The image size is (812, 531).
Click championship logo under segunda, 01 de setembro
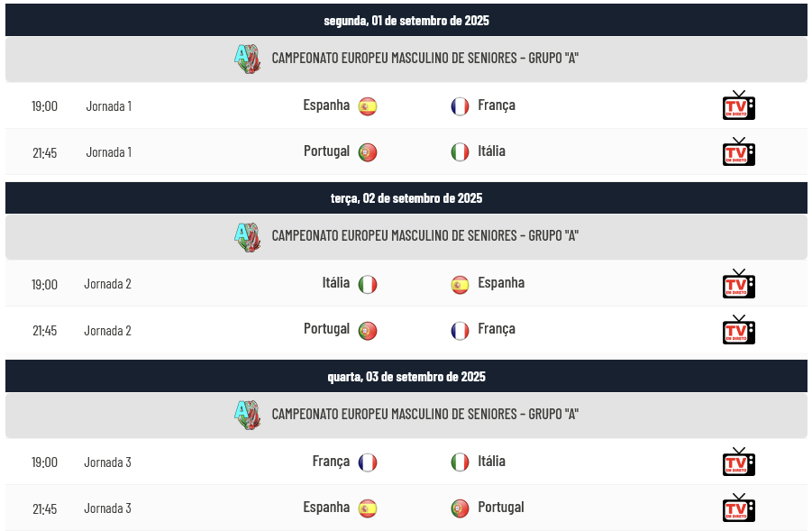(x=248, y=59)
